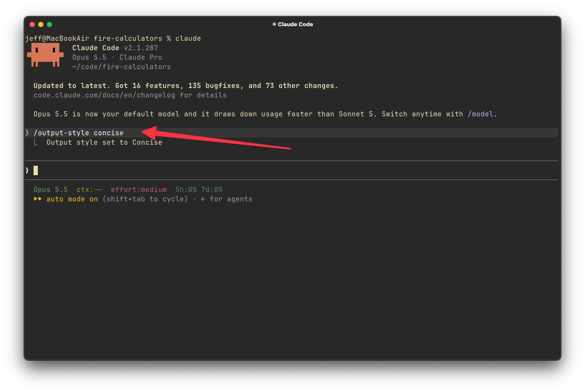Click Opus 5.5 in the status line
Viewport: 585px width, 392px height.
click(51, 190)
